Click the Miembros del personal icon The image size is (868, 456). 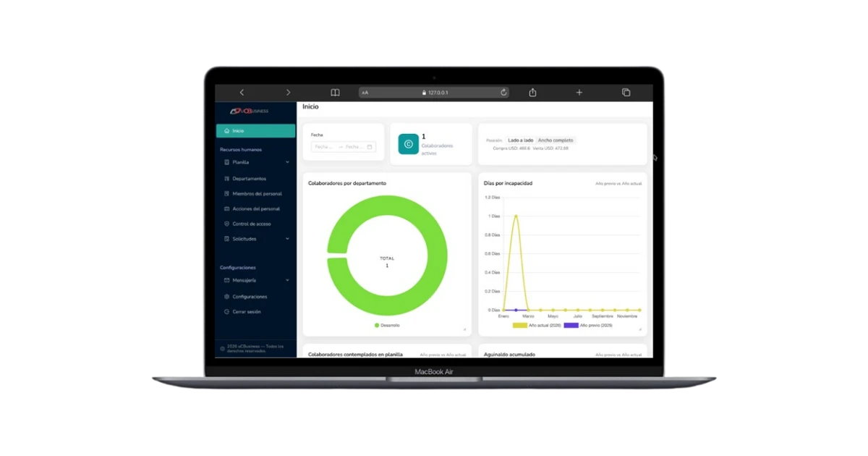tap(227, 194)
